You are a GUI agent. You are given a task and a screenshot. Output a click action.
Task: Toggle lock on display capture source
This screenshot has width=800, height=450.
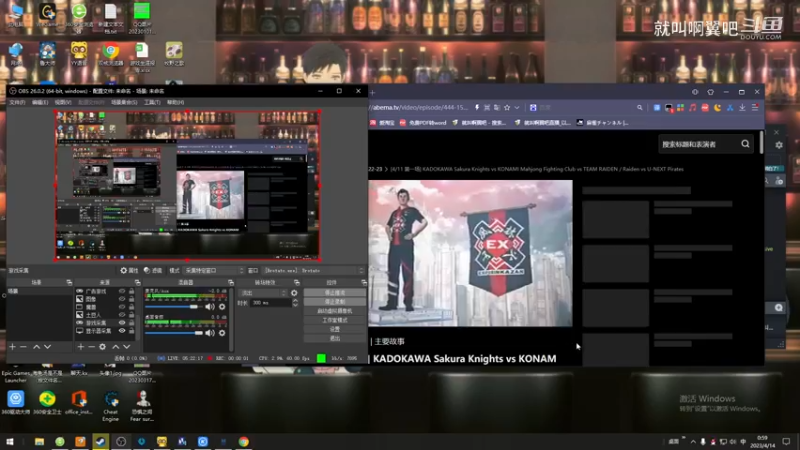(132, 331)
